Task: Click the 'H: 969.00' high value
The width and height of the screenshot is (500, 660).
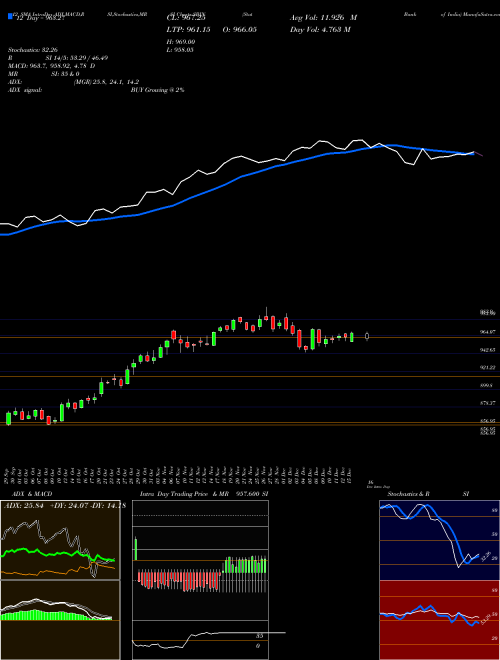Action: point(182,42)
